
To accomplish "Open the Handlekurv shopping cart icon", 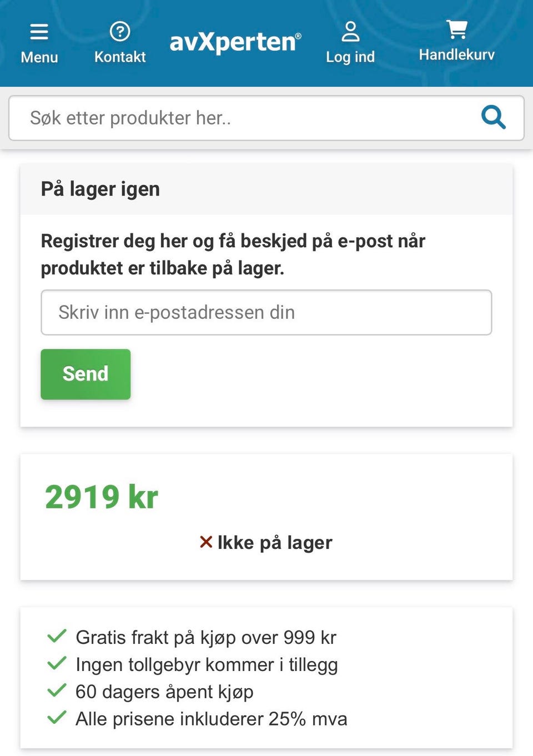I will (x=457, y=29).
